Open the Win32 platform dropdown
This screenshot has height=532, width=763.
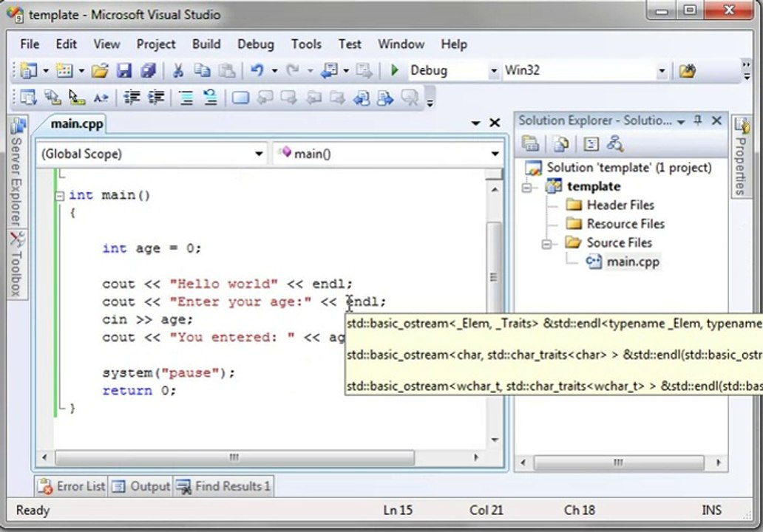[661, 71]
